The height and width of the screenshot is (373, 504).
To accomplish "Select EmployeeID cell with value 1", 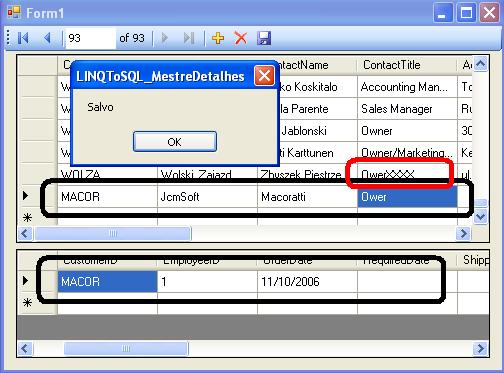I will click(x=207, y=282).
